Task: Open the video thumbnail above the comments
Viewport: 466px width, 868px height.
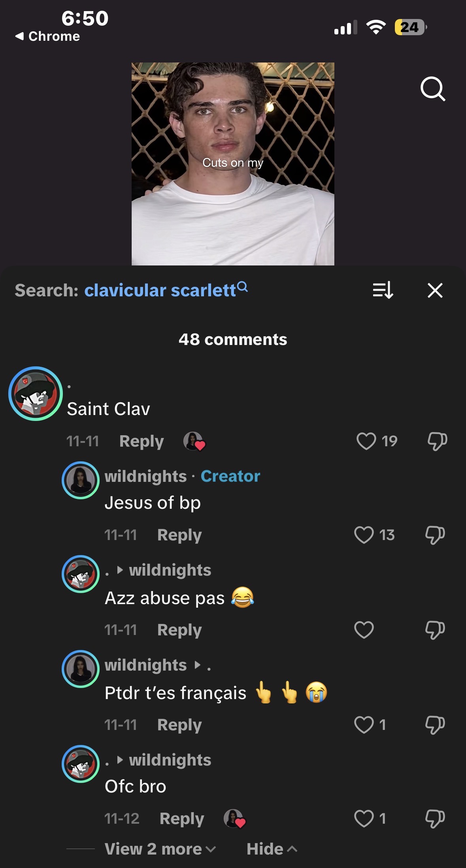Action: point(233,164)
